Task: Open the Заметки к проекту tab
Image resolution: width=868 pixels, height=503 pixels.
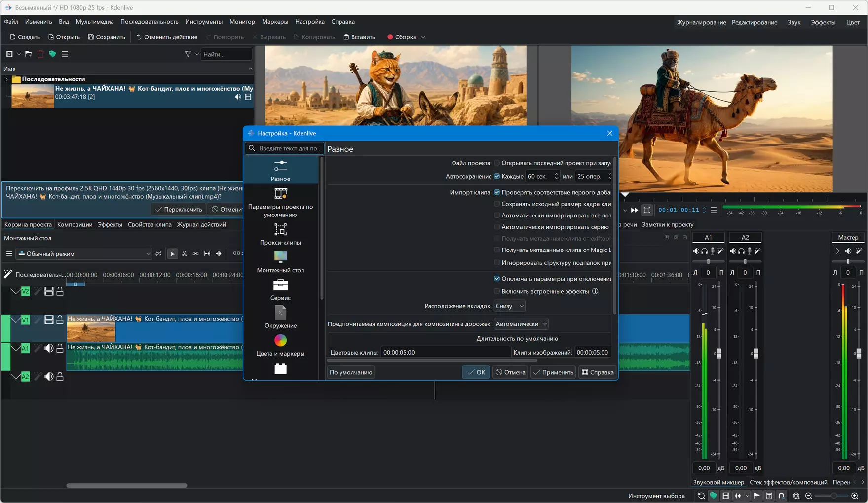Action: (668, 224)
